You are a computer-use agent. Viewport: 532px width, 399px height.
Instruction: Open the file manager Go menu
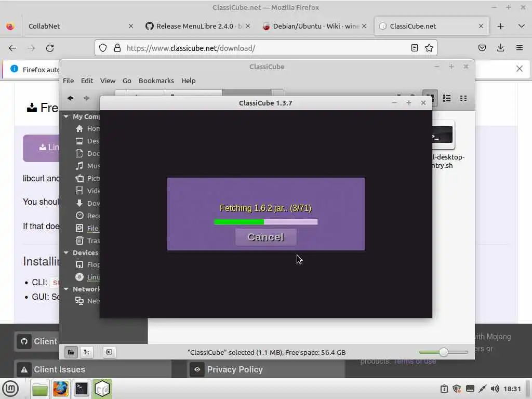coord(127,81)
